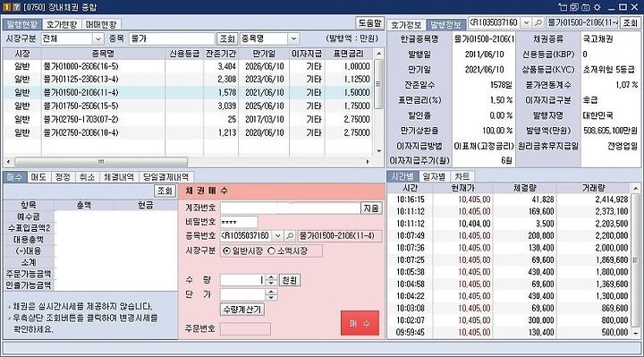Screen dimensions: 644x357
Task: Switch to the 취소 order tab
Action: pyautogui.click(x=87, y=177)
